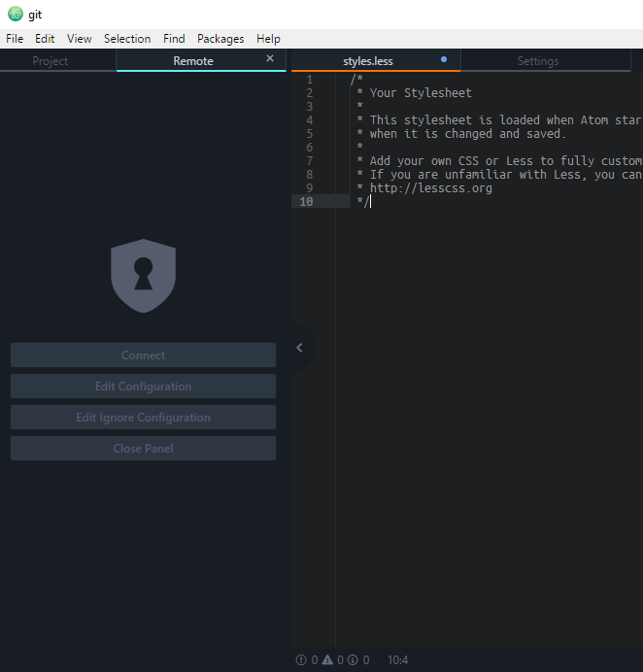Open the Help menu
The image size is (643, 672).
(268, 39)
